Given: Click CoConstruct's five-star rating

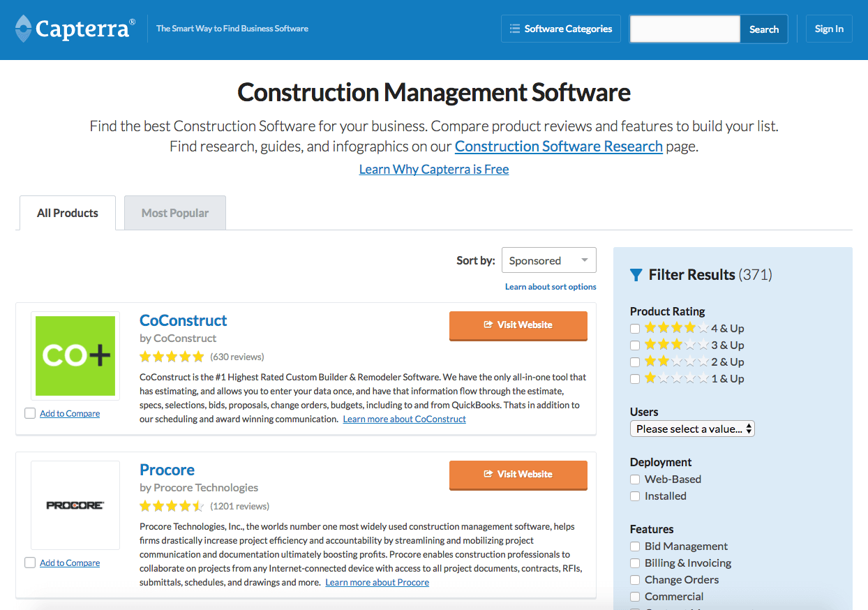Looking at the screenshot, I should tap(172, 357).
